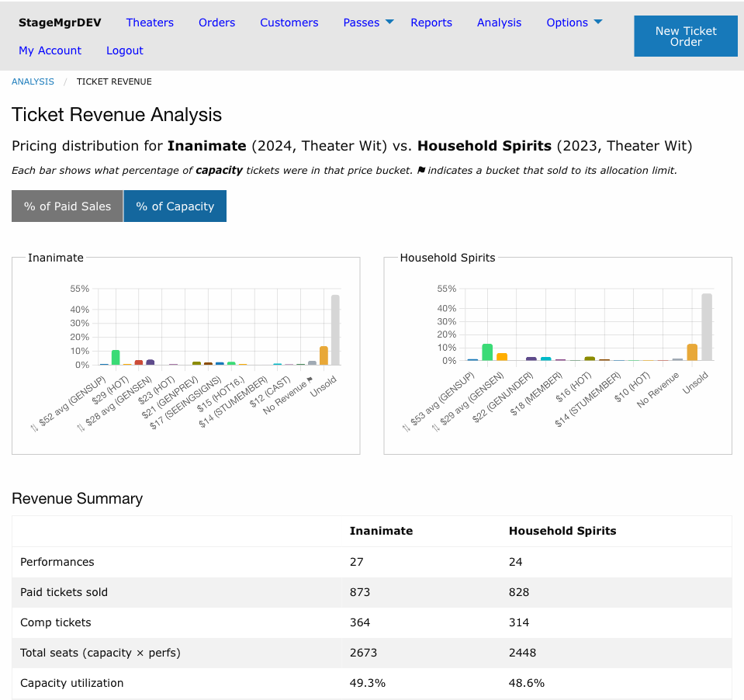The image size is (744, 700).
Task: Click the flag icon next to No Revenue label
Action: 310,379
